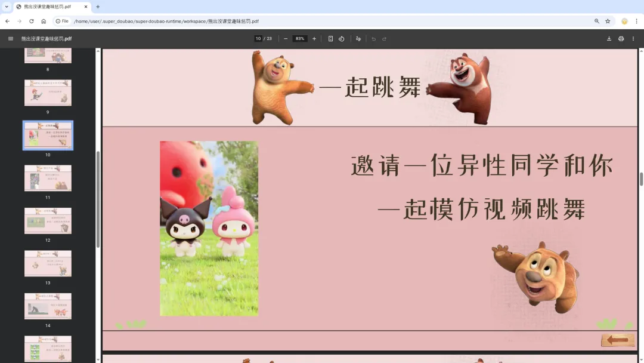Open the browser home page
The image size is (644, 363).
(44, 21)
